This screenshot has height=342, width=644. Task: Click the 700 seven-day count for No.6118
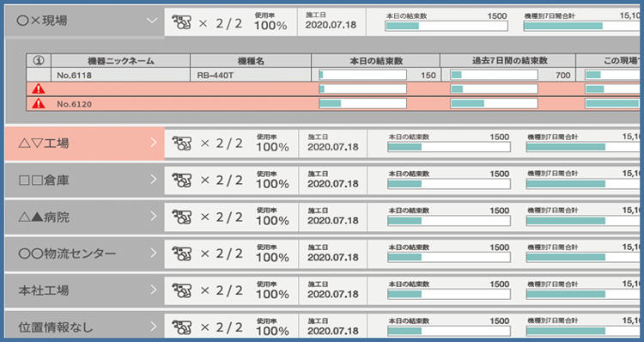point(562,76)
